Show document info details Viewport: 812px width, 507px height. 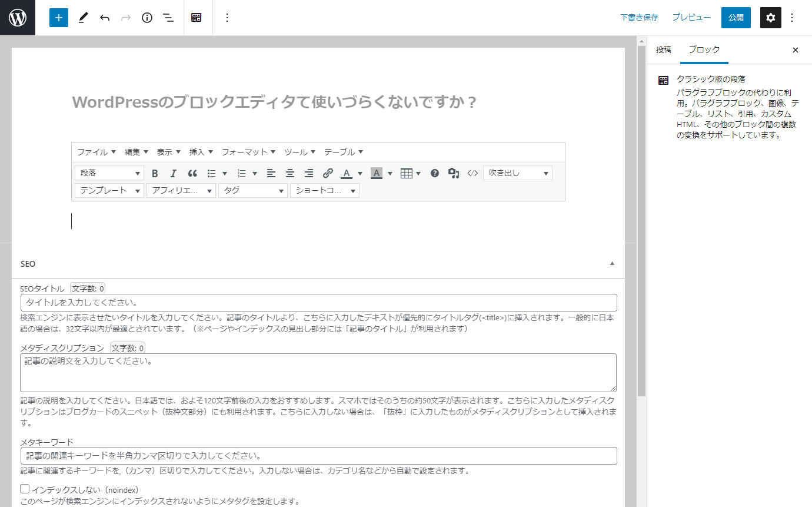(x=147, y=18)
